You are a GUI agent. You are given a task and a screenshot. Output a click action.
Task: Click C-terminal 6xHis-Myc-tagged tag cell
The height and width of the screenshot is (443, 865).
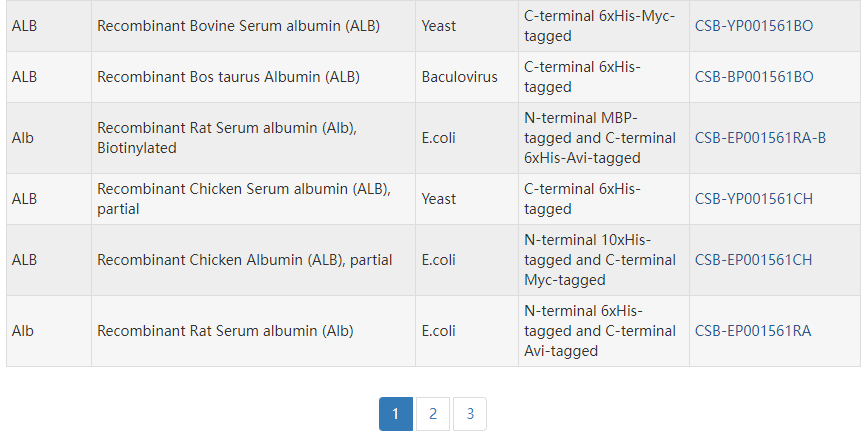point(599,26)
